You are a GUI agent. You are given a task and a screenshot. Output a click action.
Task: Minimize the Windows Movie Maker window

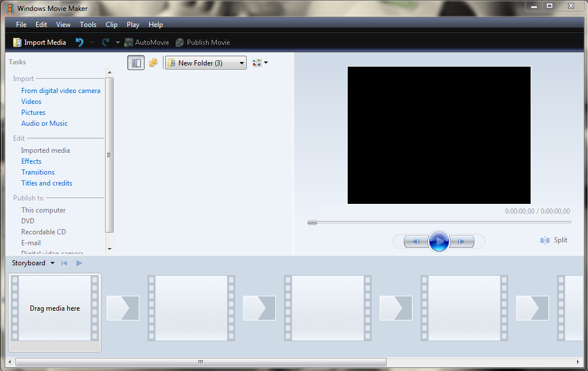pos(534,6)
